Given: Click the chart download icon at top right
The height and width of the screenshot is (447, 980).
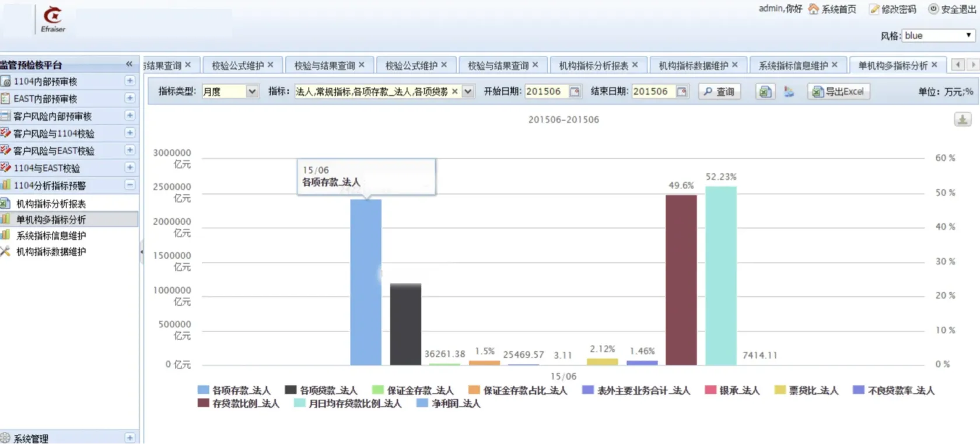Looking at the screenshot, I should [x=963, y=120].
